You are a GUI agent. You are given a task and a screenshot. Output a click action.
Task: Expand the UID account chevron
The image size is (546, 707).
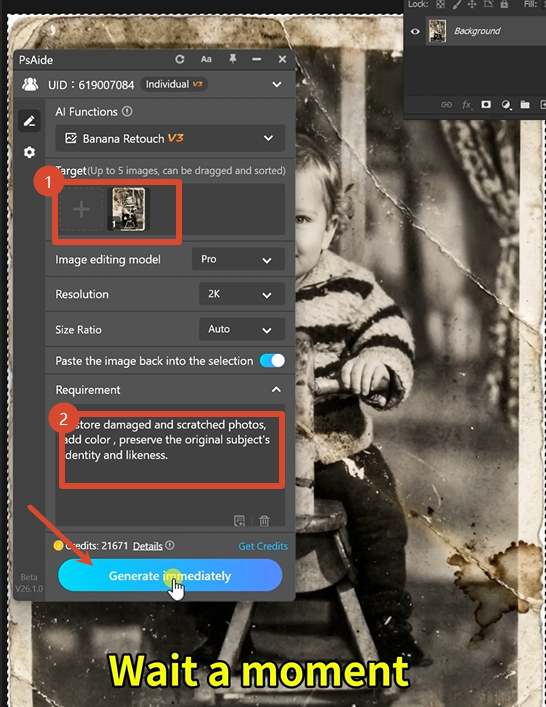pyautogui.click(x=277, y=84)
